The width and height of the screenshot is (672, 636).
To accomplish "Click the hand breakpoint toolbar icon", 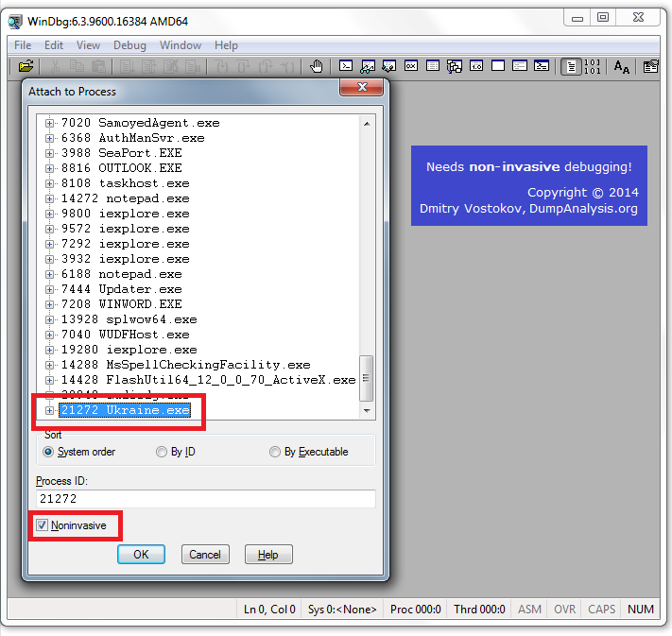I will click(317, 66).
